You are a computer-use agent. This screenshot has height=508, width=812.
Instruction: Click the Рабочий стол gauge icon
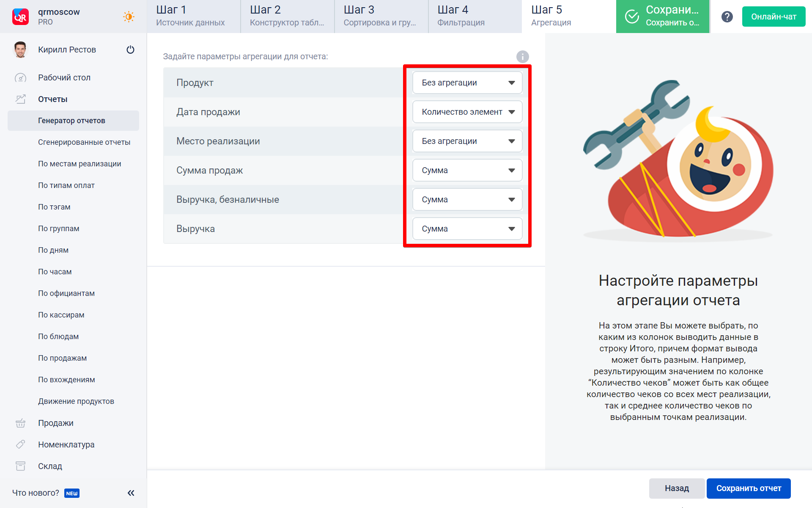click(20, 77)
